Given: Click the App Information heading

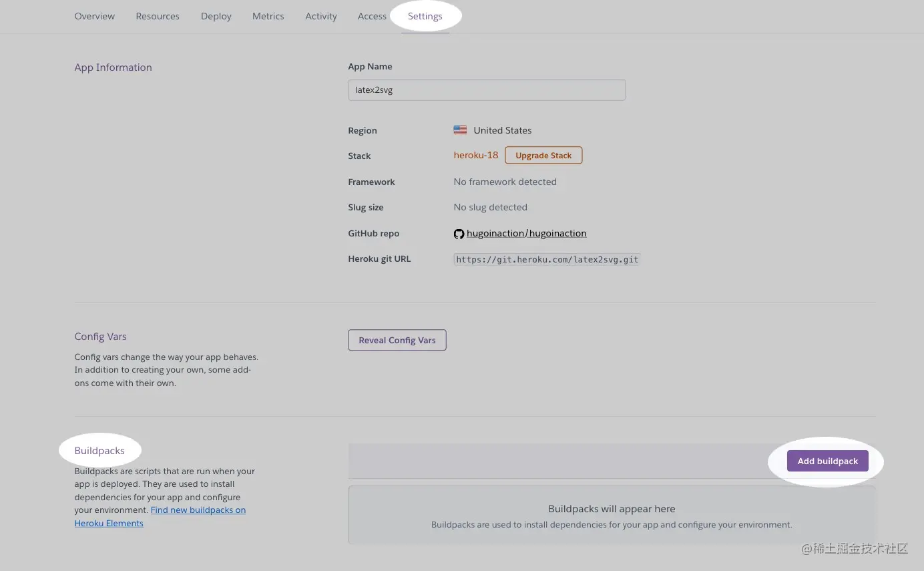Looking at the screenshot, I should (113, 67).
